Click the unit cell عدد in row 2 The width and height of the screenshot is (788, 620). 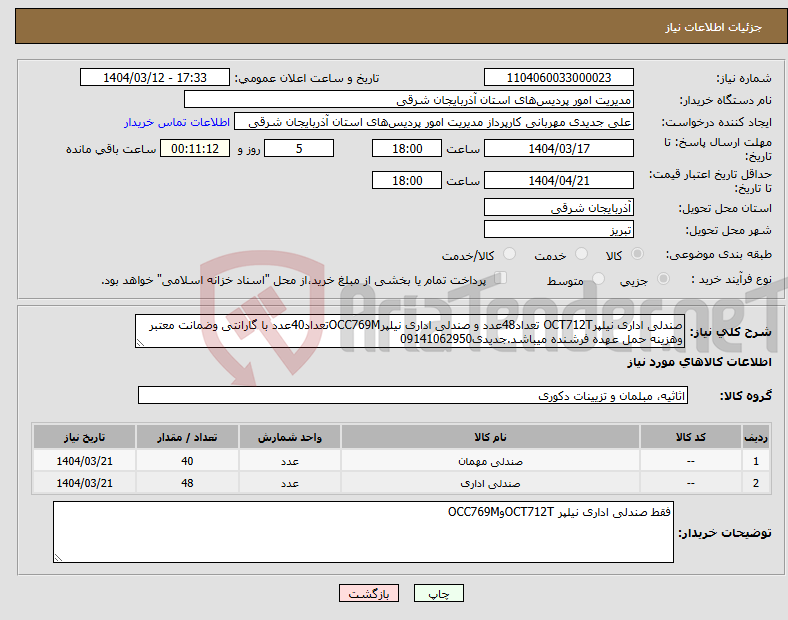click(290, 483)
